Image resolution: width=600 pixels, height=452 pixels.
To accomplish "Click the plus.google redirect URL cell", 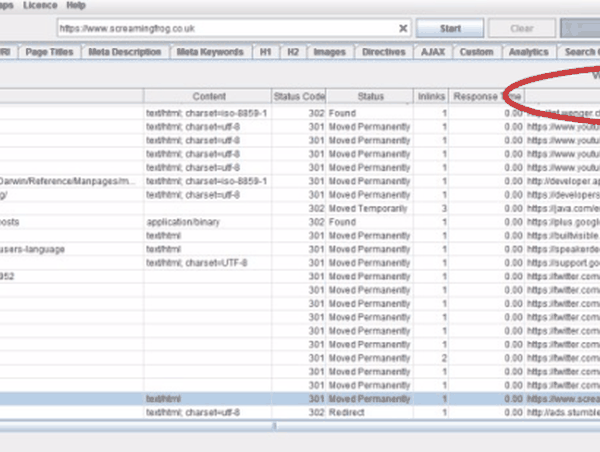I will (x=563, y=222).
